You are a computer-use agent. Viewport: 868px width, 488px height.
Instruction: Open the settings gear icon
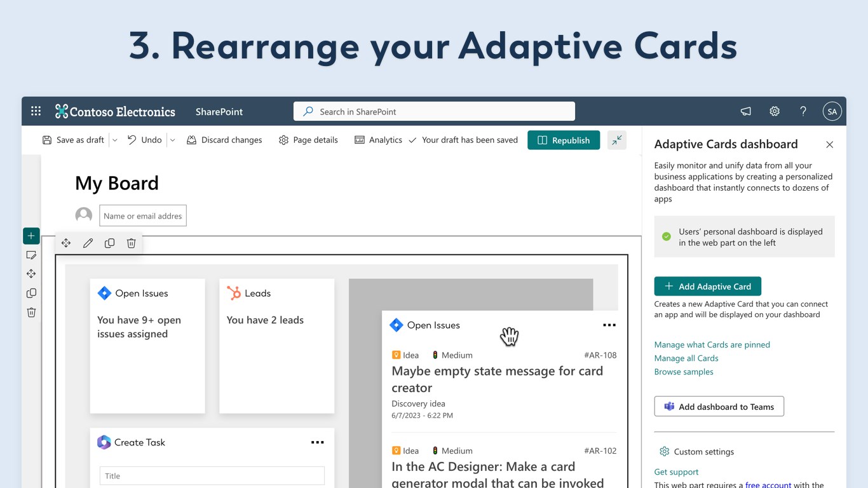point(775,111)
